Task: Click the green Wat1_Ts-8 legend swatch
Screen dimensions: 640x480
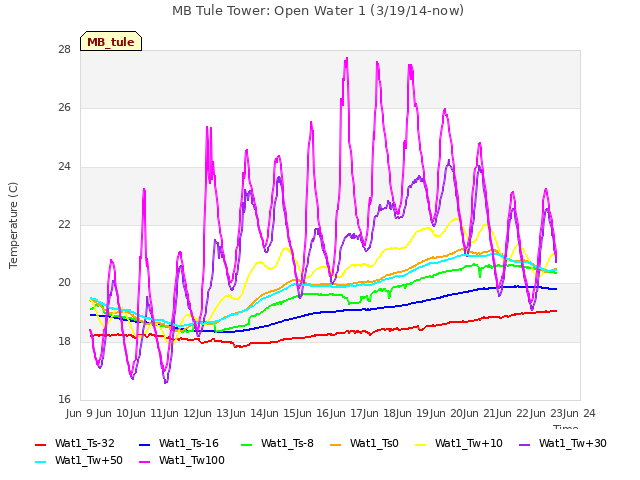Action: [247, 445]
